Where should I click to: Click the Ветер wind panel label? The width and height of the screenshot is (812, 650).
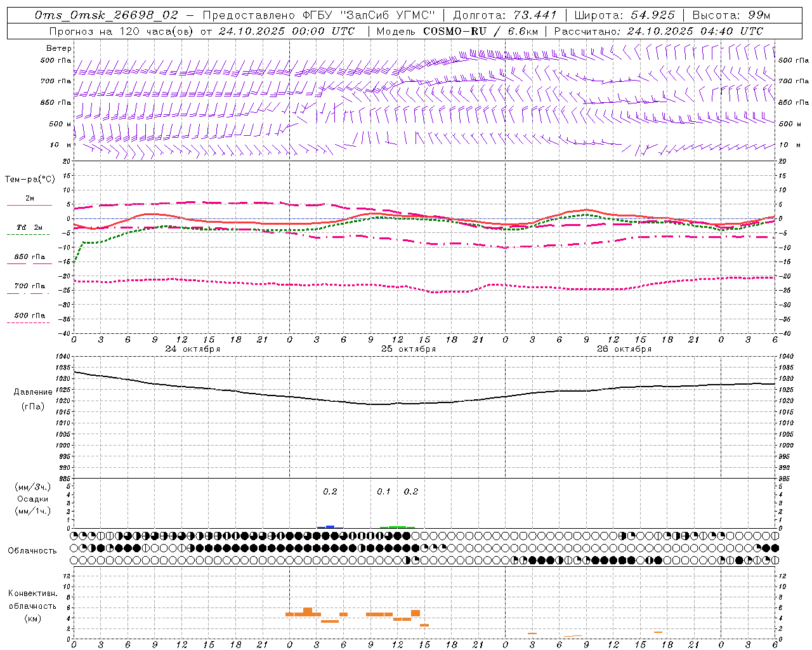(x=59, y=48)
